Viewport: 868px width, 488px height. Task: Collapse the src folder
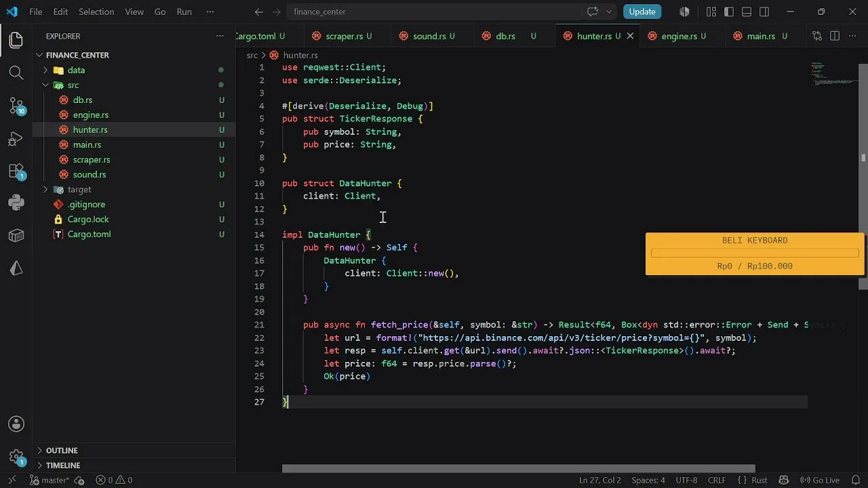45,85
